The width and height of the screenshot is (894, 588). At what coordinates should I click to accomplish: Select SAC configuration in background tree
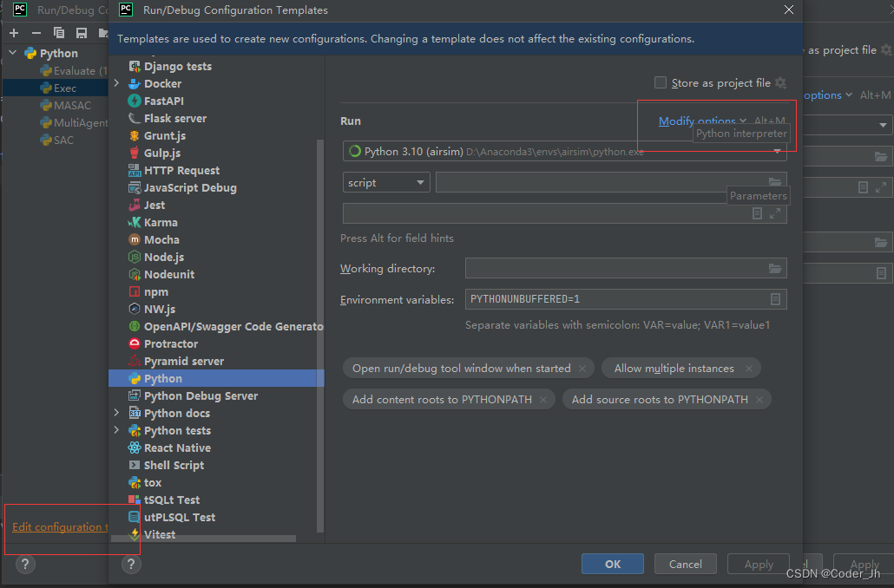(x=56, y=140)
